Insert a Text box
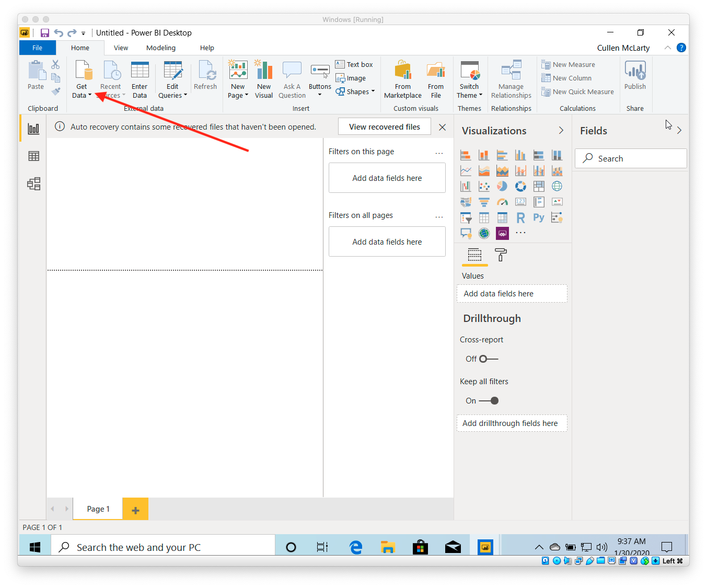Screen dimensions: 707x588 pyautogui.click(x=354, y=64)
